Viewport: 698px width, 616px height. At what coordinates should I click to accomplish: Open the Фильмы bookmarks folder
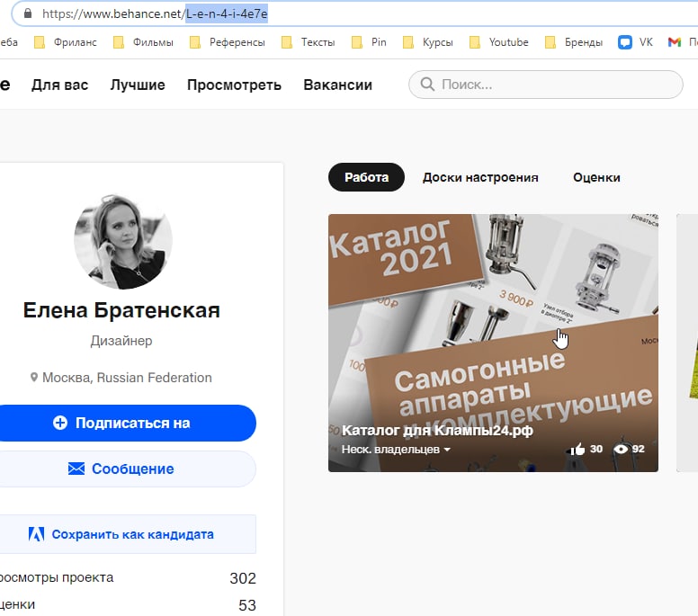(143, 42)
